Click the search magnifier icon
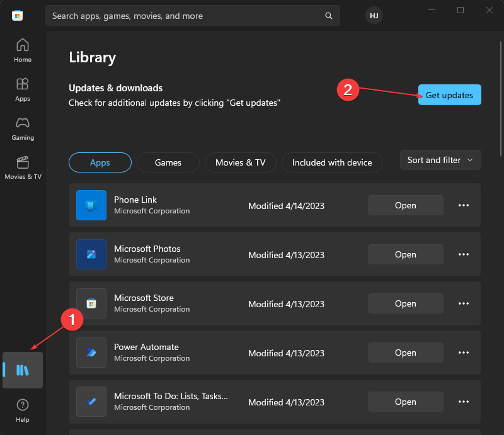The image size is (504, 435). pyautogui.click(x=328, y=15)
